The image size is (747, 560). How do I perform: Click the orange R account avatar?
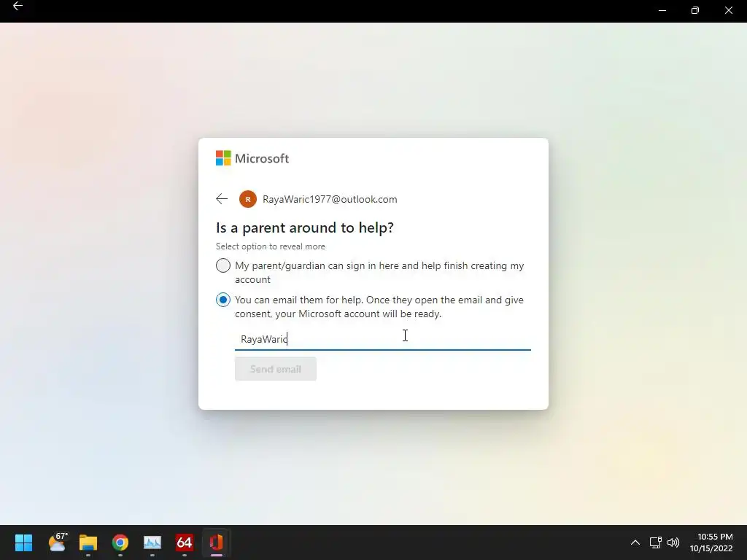pyautogui.click(x=248, y=199)
